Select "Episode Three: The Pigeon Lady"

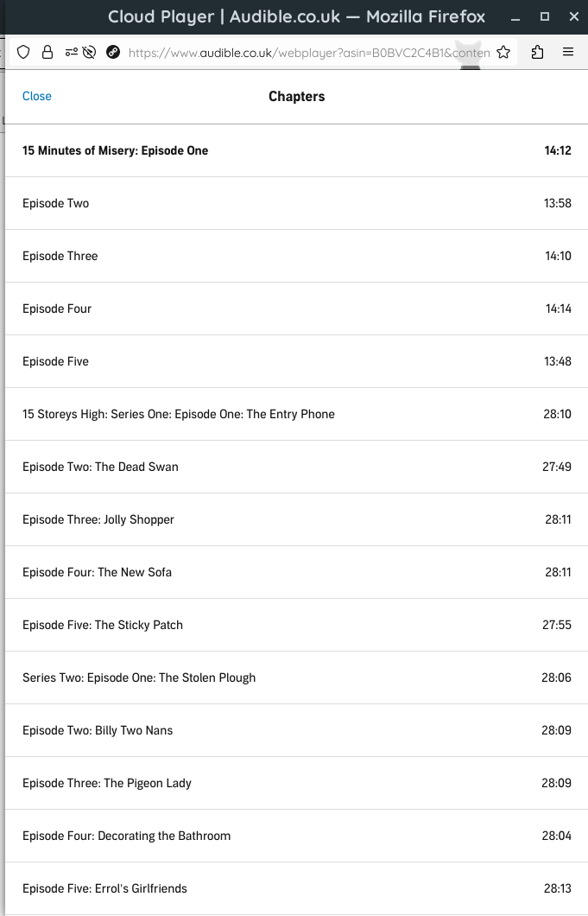tap(294, 782)
